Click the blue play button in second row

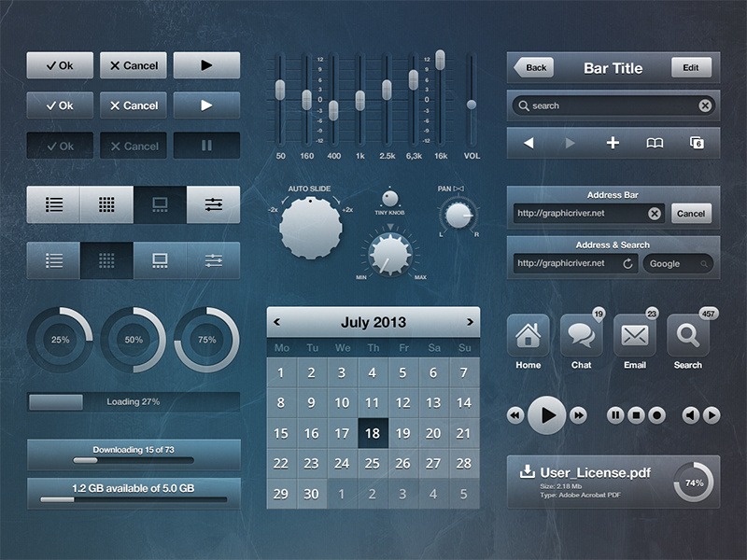(x=206, y=105)
